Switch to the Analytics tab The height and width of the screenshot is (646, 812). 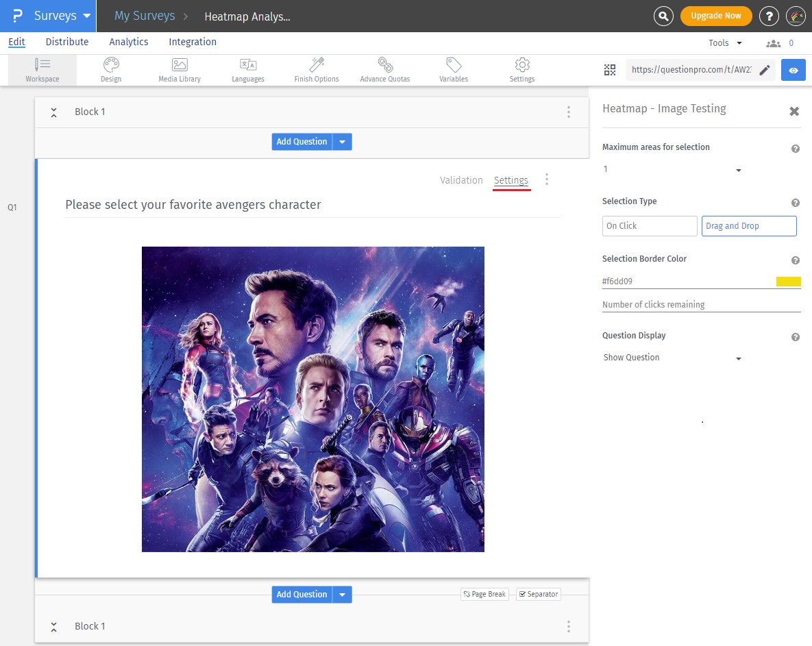(x=128, y=42)
